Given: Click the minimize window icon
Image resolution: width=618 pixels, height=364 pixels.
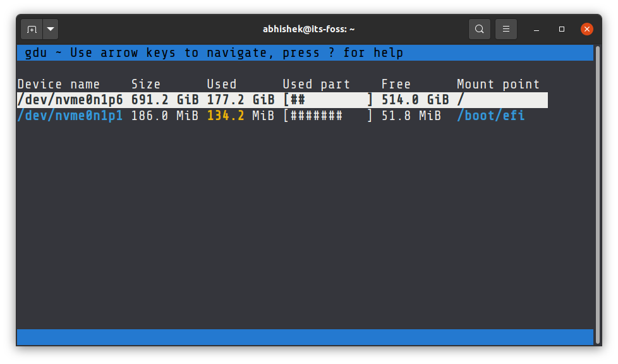Looking at the screenshot, I should (535, 29).
